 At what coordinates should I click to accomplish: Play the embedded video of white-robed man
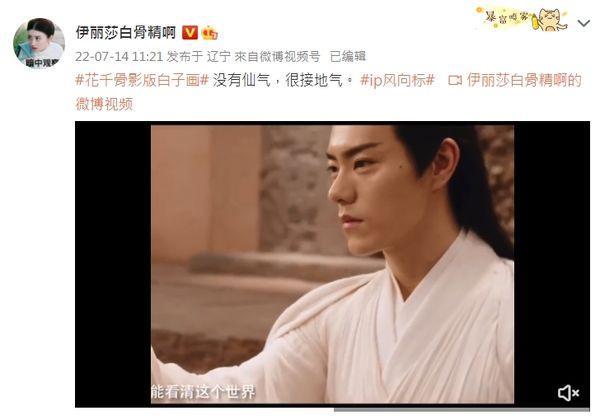332,264
